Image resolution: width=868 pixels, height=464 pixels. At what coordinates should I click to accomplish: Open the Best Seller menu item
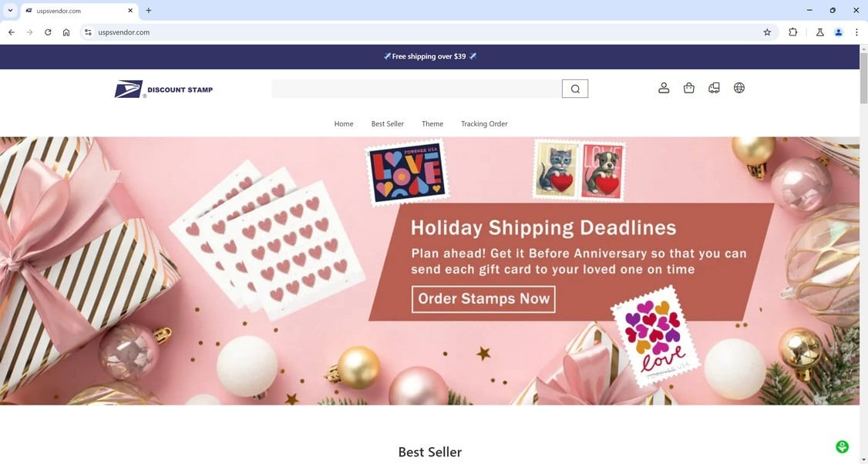[x=388, y=124]
